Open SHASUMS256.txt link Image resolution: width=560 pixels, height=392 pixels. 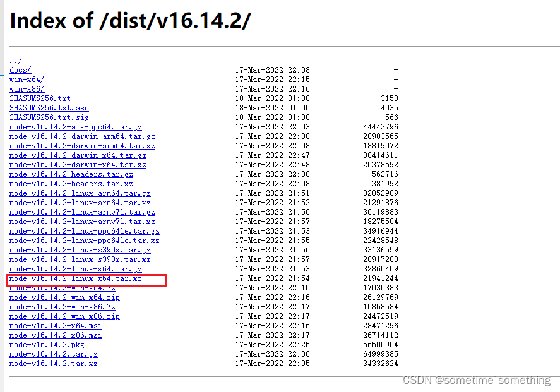pos(40,98)
